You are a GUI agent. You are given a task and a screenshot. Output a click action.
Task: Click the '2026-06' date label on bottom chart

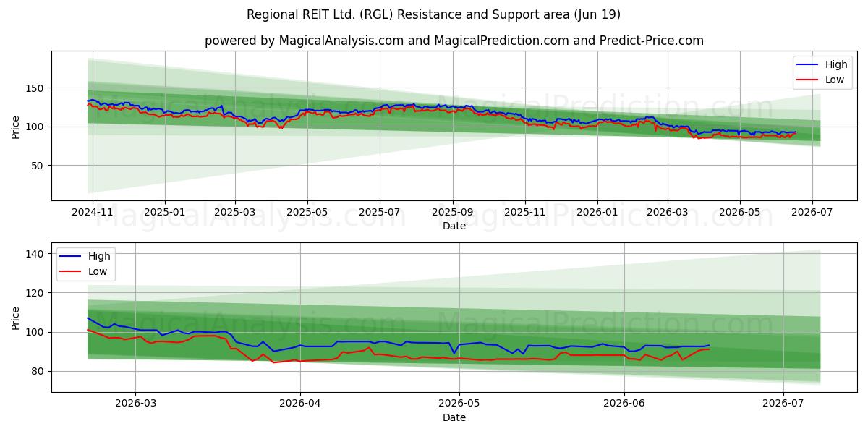(x=624, y=404)
